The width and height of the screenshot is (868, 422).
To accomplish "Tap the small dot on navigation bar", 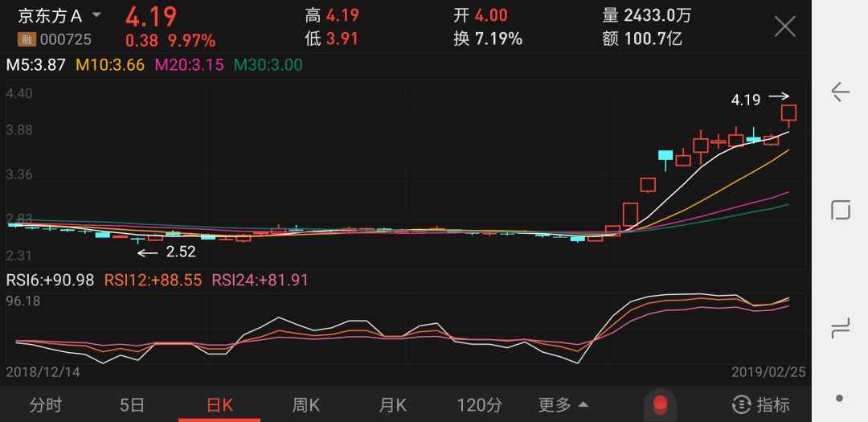I will [840, 397].
